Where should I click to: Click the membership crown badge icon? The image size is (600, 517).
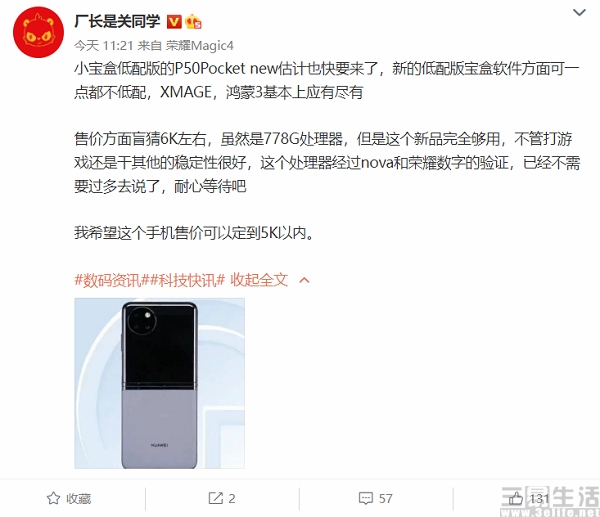click(193, 22)
